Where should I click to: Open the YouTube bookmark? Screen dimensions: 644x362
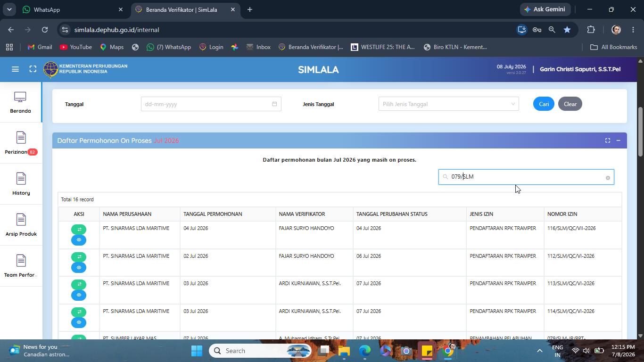pyautogui.click(x=76, y=47)
